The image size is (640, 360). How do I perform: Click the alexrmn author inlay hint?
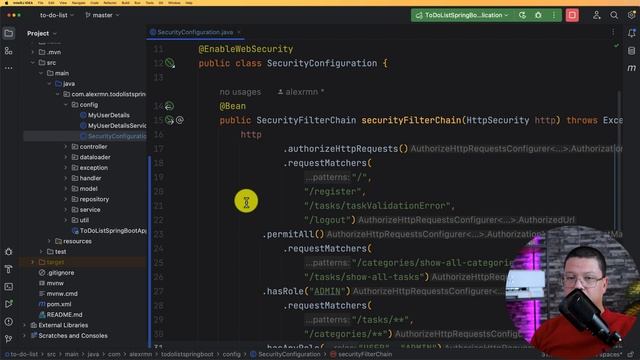coord(301,92)
